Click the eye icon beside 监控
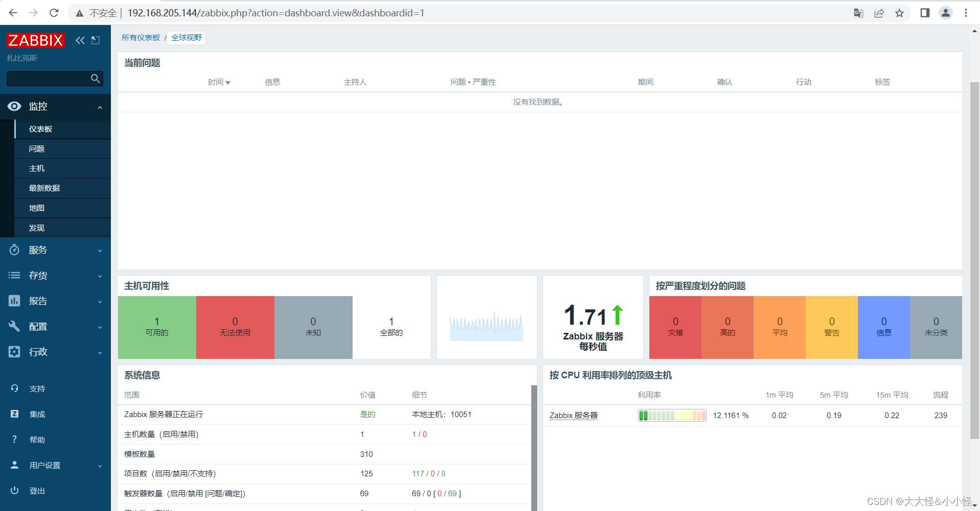 [x=14, y=106]
